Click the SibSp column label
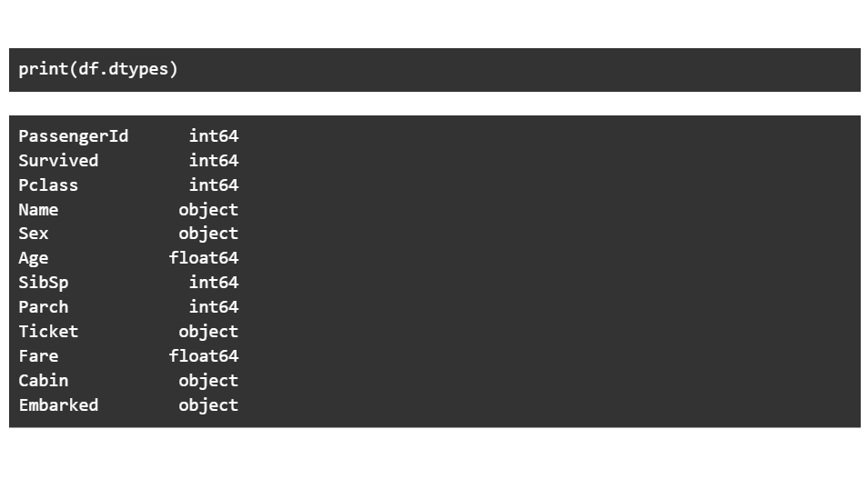The width and height of the screenshot is (868, 479). point(44,283)
